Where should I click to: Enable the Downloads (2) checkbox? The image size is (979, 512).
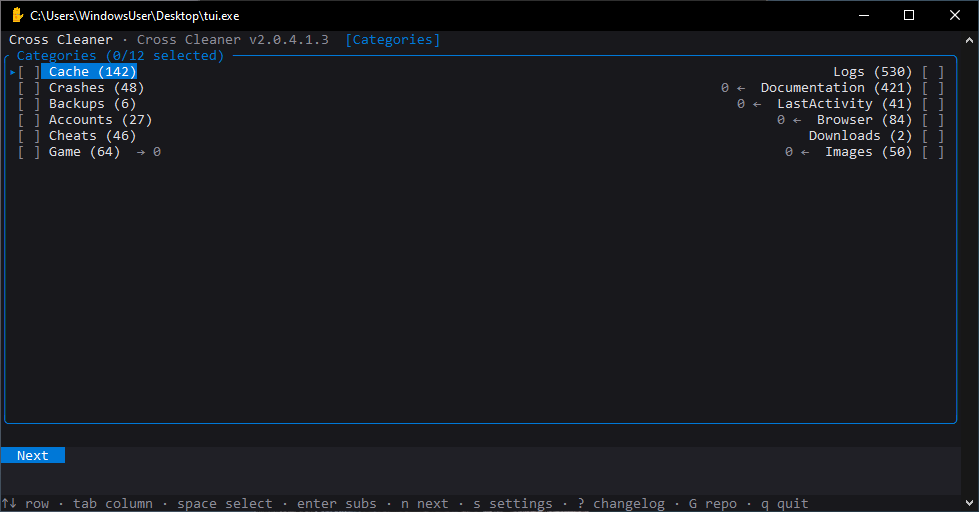933,136
